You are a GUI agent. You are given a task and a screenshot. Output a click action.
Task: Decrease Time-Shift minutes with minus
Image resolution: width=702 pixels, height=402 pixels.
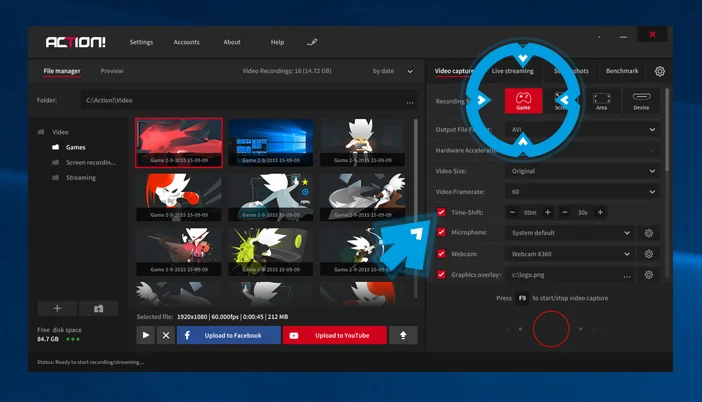(513, 212)
